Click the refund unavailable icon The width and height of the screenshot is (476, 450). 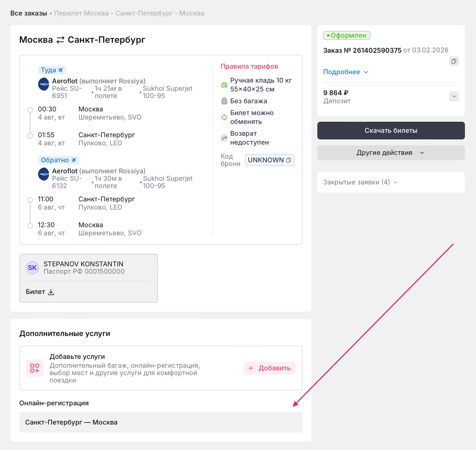click(224, 138)
